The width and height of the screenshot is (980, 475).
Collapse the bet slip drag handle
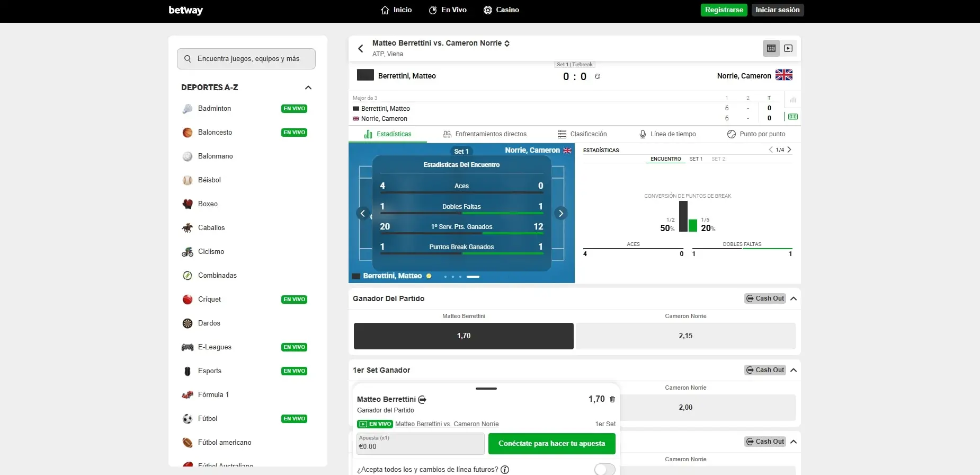click(x=486, y=389)
